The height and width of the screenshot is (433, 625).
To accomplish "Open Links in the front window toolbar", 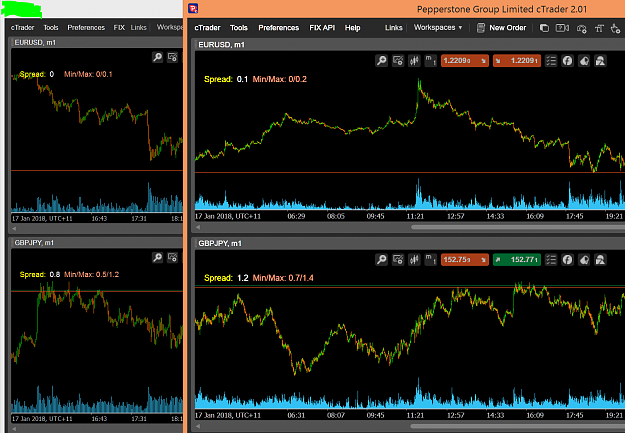I will 393,28.
